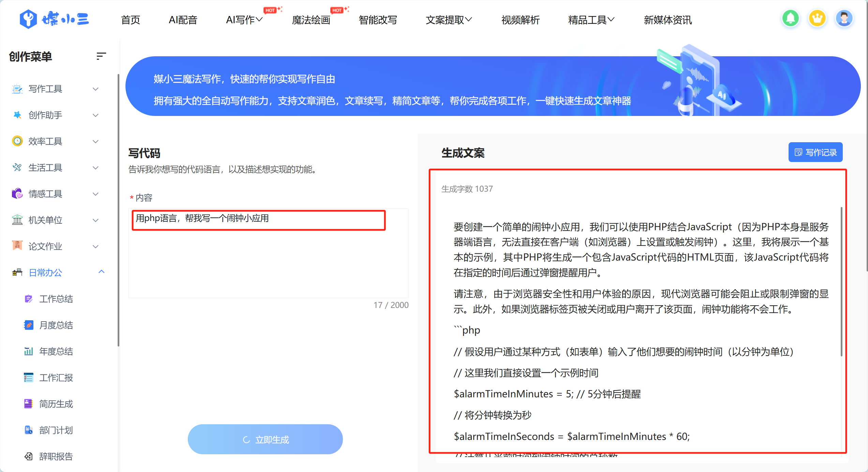Collapse the 创作菜单 sidebar with the lines icon
Viewport: 868px width, 472px height.
(101, 56)
